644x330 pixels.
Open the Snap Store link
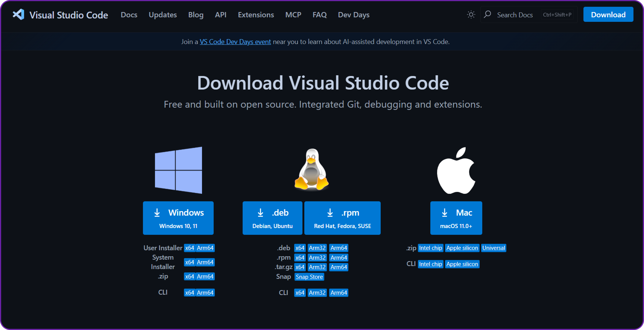click(309, 277)
